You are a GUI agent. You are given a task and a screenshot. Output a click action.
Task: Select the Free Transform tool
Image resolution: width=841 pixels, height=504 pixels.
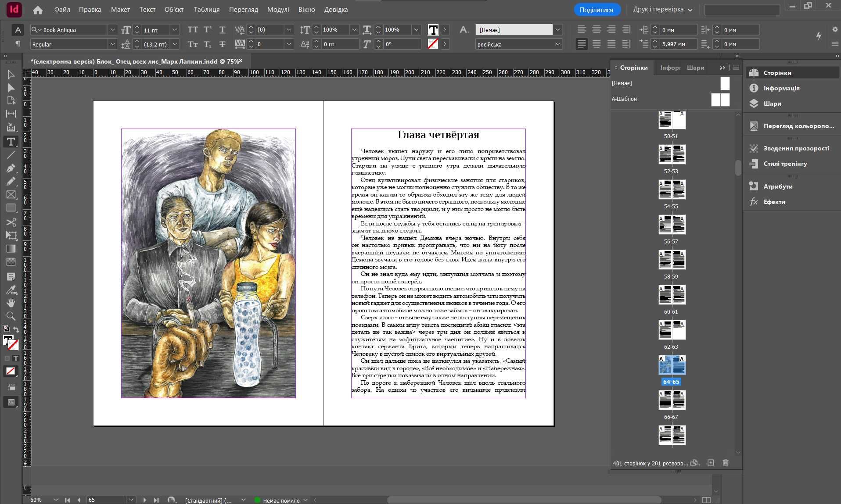[11, 235]
